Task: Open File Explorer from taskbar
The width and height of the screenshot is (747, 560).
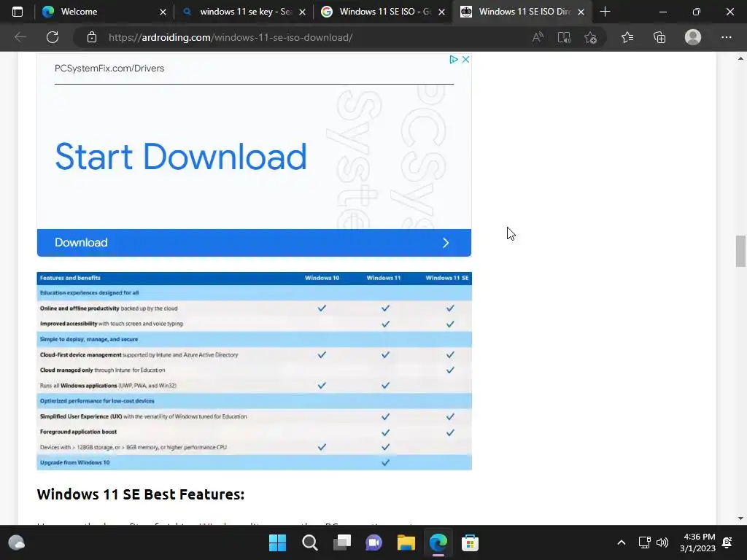Action: (406, 542)
